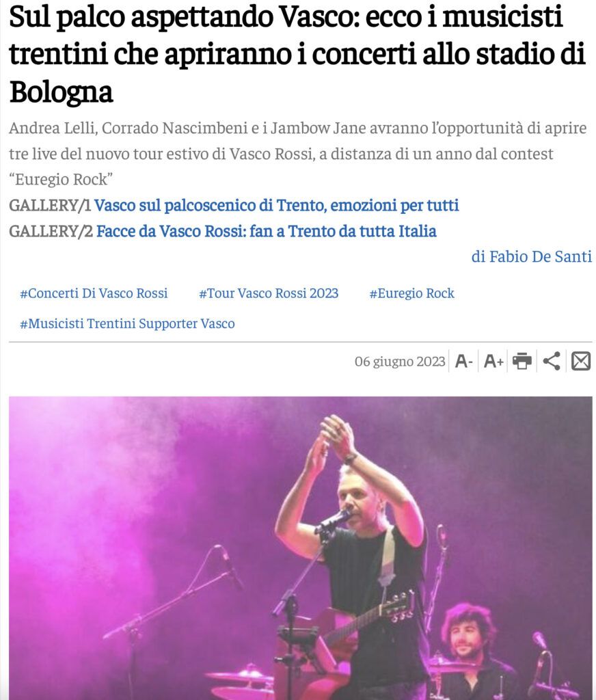Click the GALLERY/2 label
This screenshot has height=700, width=596.
[51, 231]
